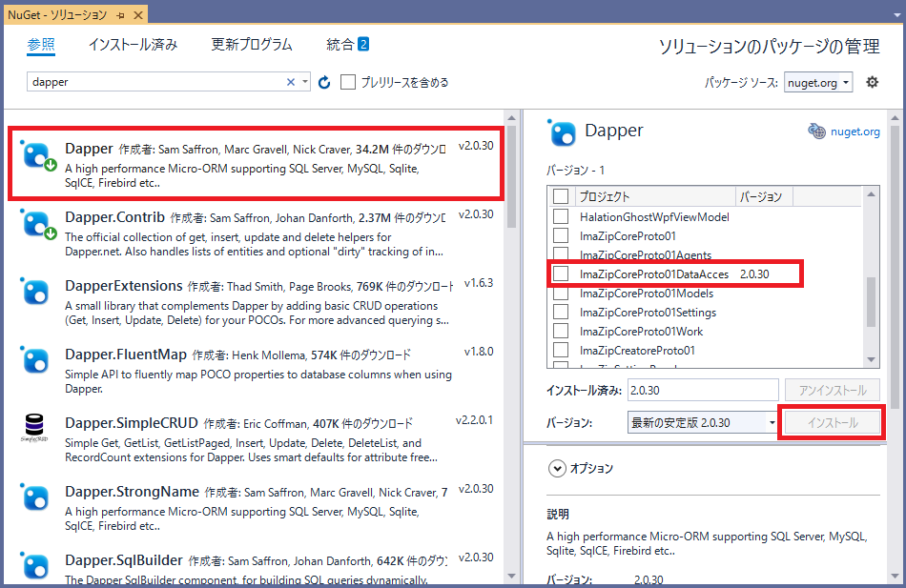Select the Dapper.SimpleCRUD package result
This screenshot has height=588, width=906.
click(x=255, y=440)
